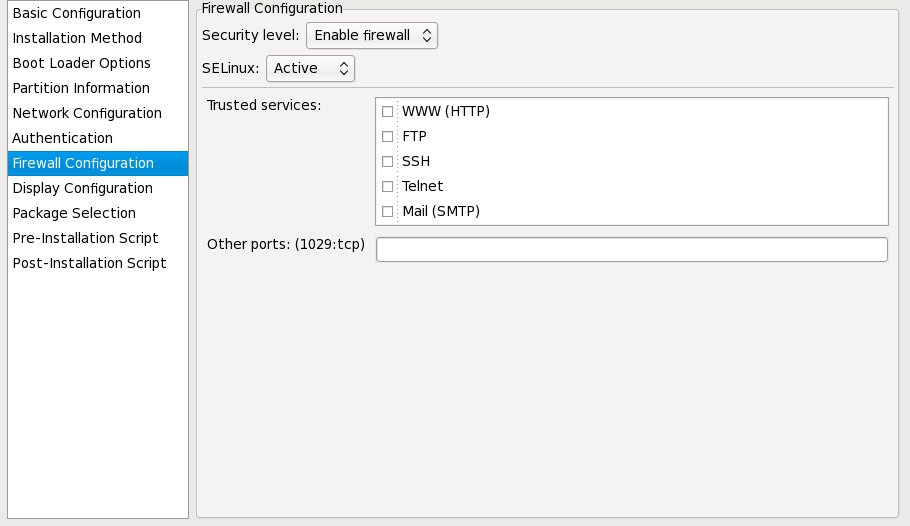Tick the Mail (SMTP) checkbox

pos(388,211)
